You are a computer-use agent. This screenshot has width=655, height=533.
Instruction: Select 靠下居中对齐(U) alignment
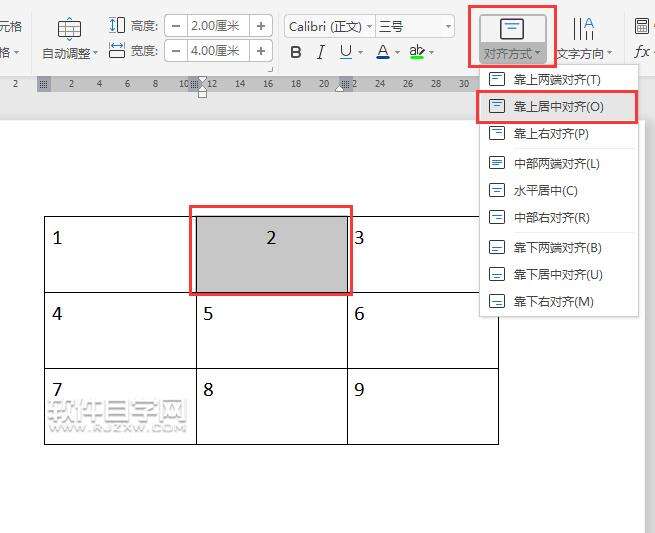559,274
